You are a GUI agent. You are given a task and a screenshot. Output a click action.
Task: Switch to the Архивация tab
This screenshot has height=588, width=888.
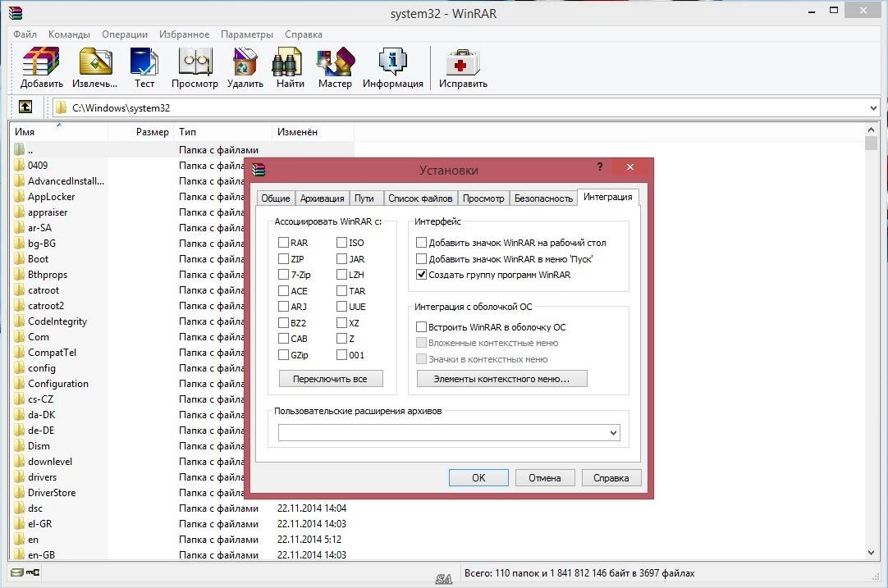(323, 198)
